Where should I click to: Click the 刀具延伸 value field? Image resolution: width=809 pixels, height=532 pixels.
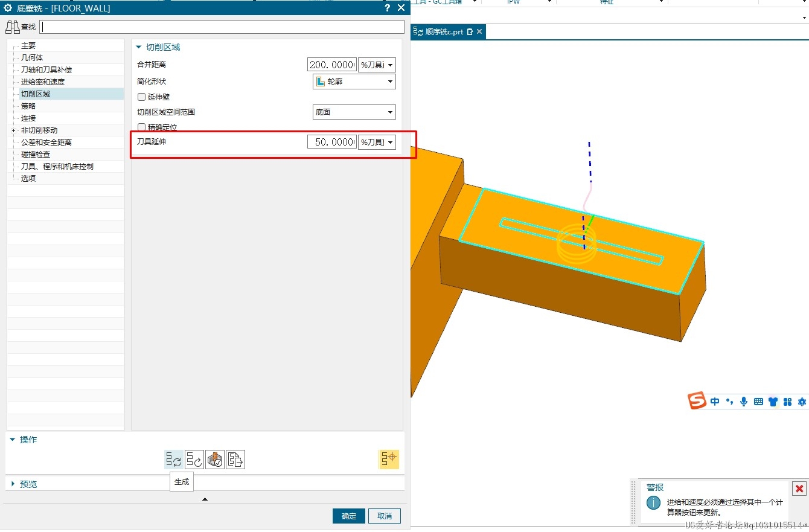coord(332,142)
